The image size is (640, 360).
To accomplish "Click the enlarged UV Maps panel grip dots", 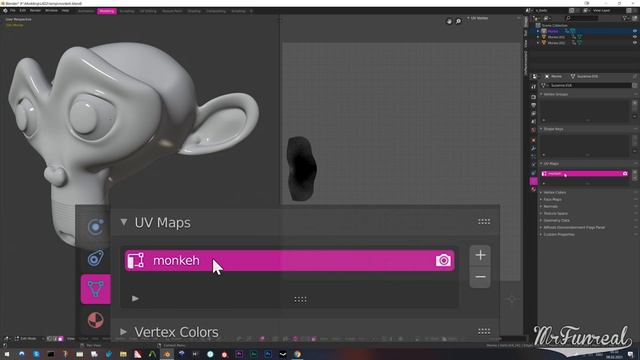I will (x=484, y=222).
